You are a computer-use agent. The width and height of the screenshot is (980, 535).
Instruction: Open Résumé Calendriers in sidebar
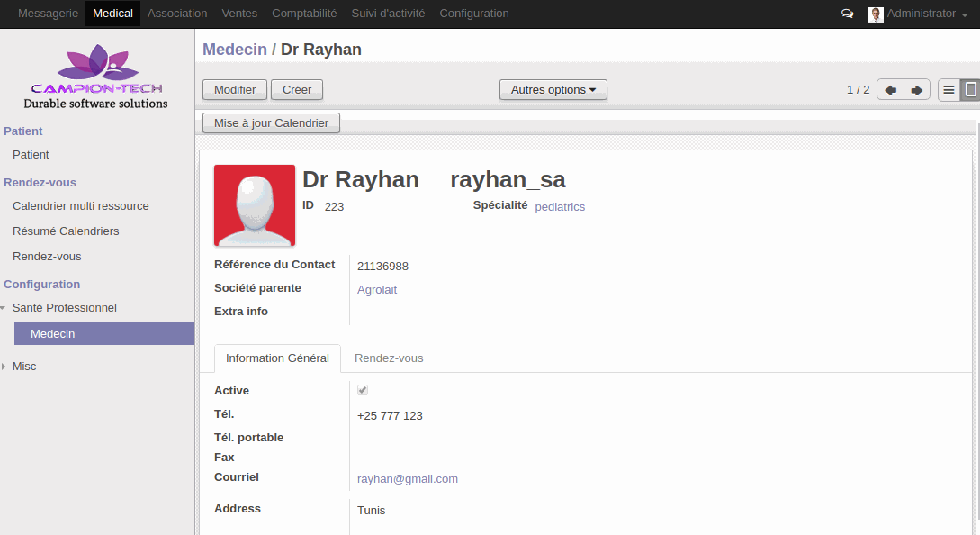tap(66, 231)
